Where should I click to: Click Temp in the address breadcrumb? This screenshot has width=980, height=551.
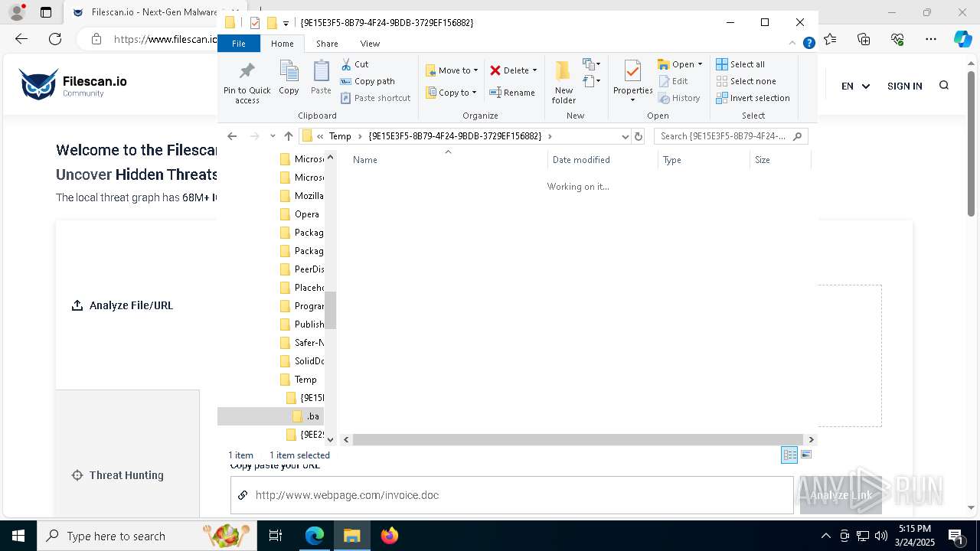tap(340, 136)
